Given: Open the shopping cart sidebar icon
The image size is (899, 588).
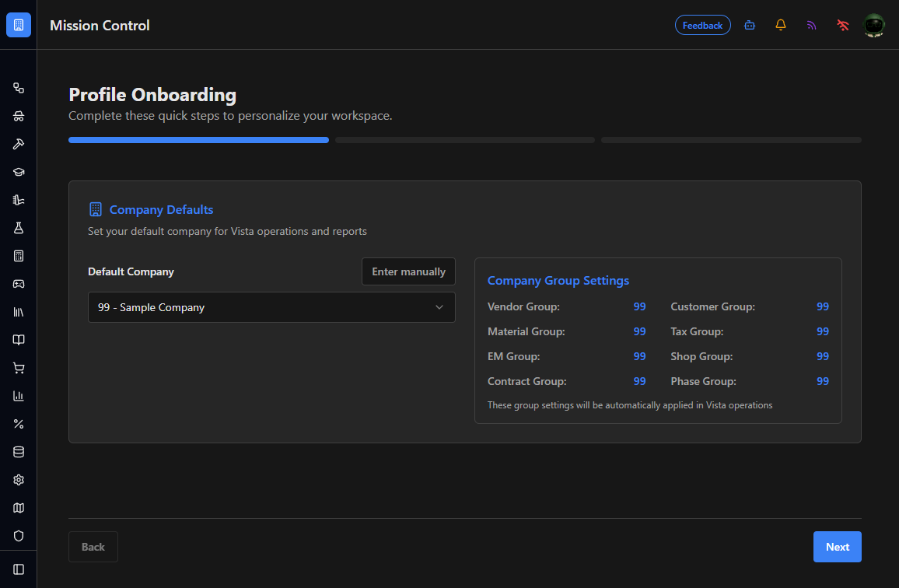Looking at the screenshot, I should pyautogui.click(x=19, y=368).
